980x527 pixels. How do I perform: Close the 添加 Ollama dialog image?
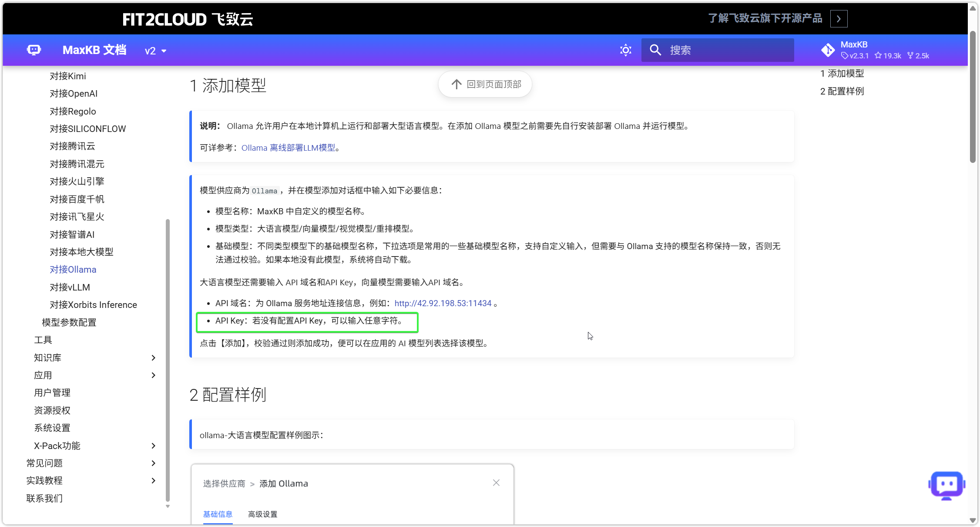(x=496, y=483)
